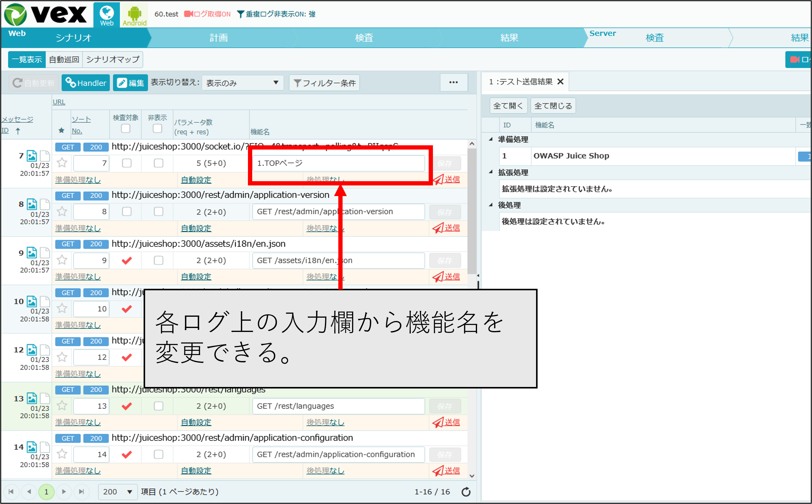812x504 pixels.
Task: Send request with 送信 on row 8
Action: pyautogui.click(x=446, y=228)
